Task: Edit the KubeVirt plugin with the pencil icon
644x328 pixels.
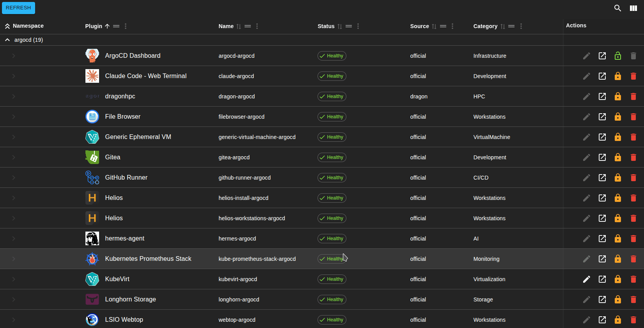Action: pos(587,279)
